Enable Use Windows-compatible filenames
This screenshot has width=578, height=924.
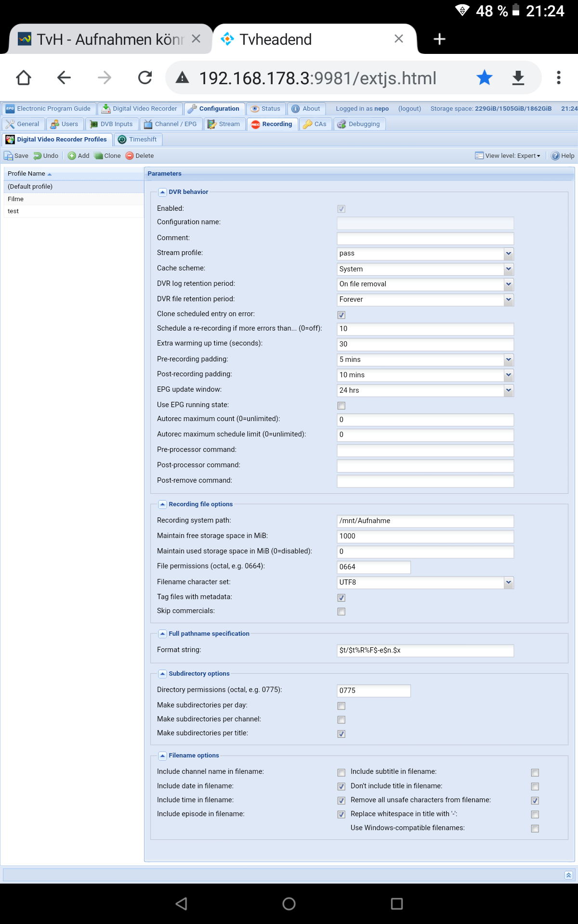(x=535, y=828)
